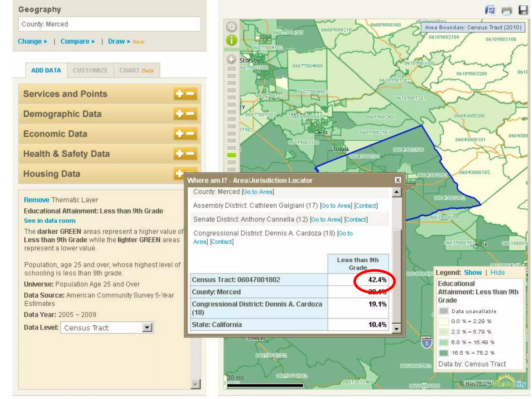Open the Data Level dropdown
Screen dimensions: 532x399
147,328
